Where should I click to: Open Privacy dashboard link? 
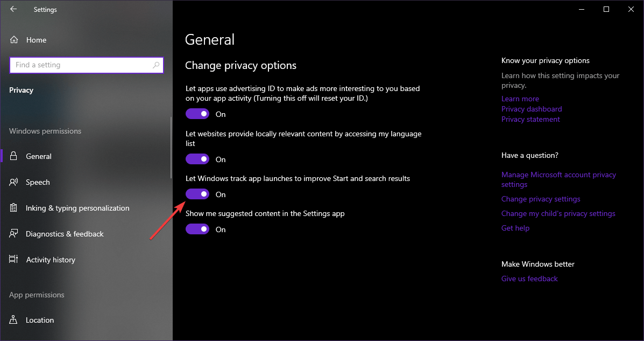click(x=532, y=109)
